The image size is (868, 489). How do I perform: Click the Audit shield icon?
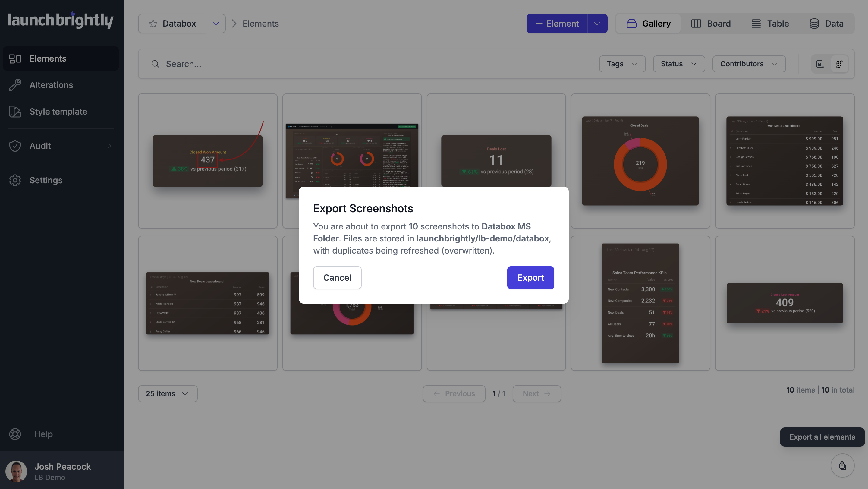tap(15, 146)
